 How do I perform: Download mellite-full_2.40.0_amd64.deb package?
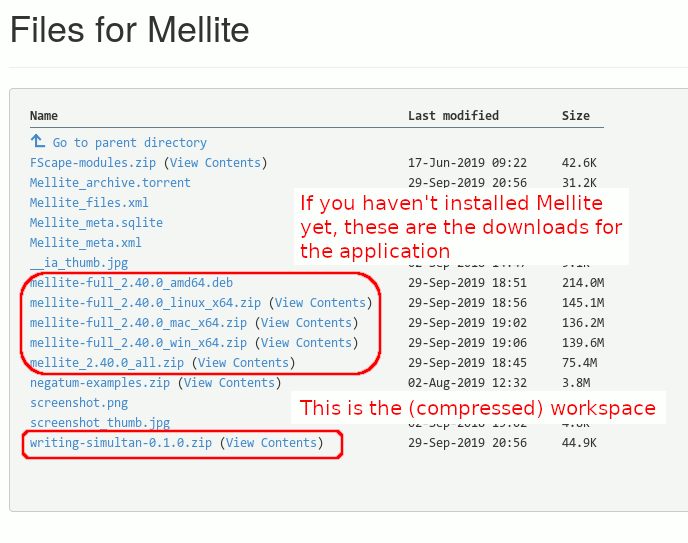pyautogui.click(x=131, y=283)
